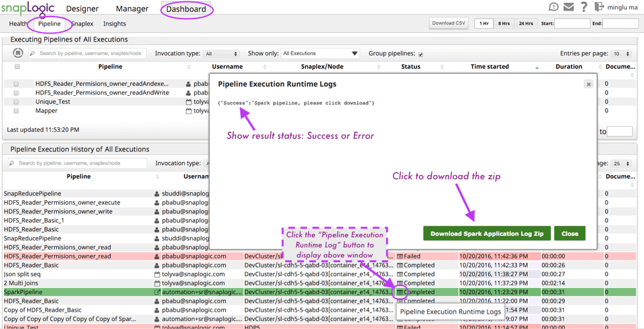644x329 pixels.
Task: Click the Download CSV button
Action: click(x=448, y=23)
